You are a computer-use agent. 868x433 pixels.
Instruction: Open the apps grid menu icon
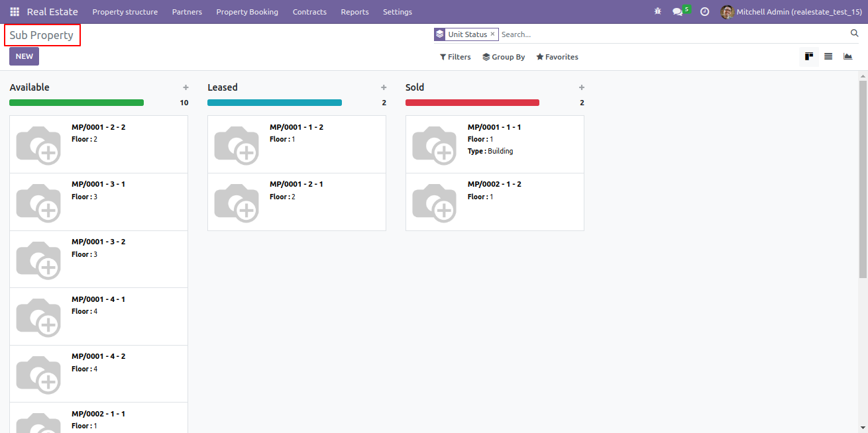click(15, 12)
